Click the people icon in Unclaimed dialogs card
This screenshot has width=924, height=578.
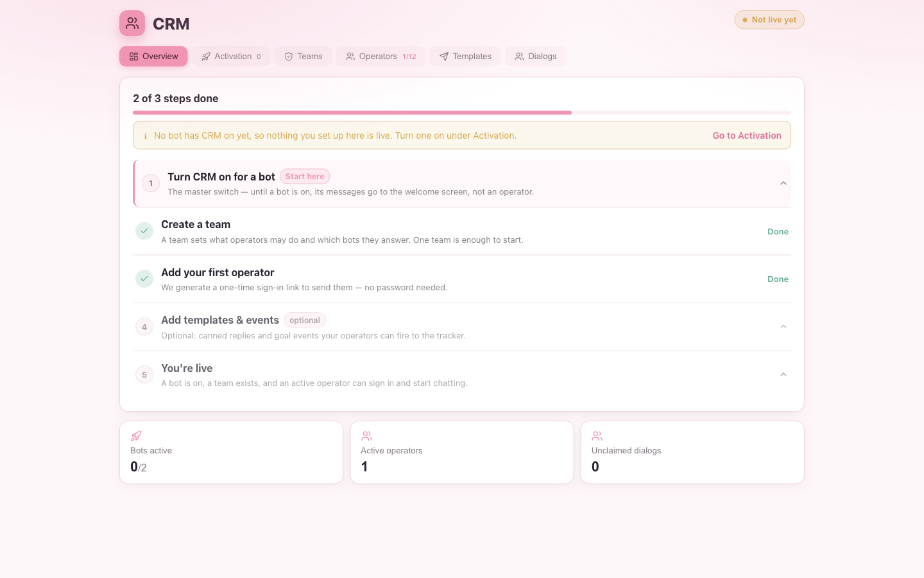pyautogui.click(x=597, y=436)
